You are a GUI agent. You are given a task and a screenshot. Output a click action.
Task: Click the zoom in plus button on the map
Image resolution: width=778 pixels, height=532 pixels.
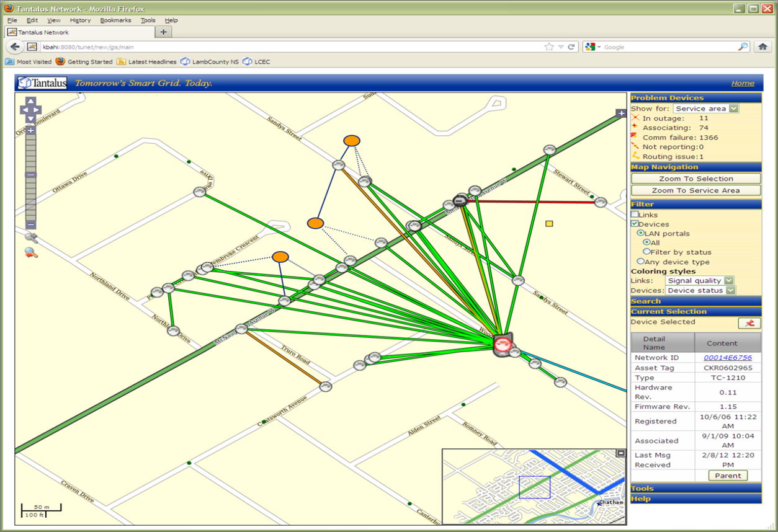pyautogui.click(x=30, y=130)
